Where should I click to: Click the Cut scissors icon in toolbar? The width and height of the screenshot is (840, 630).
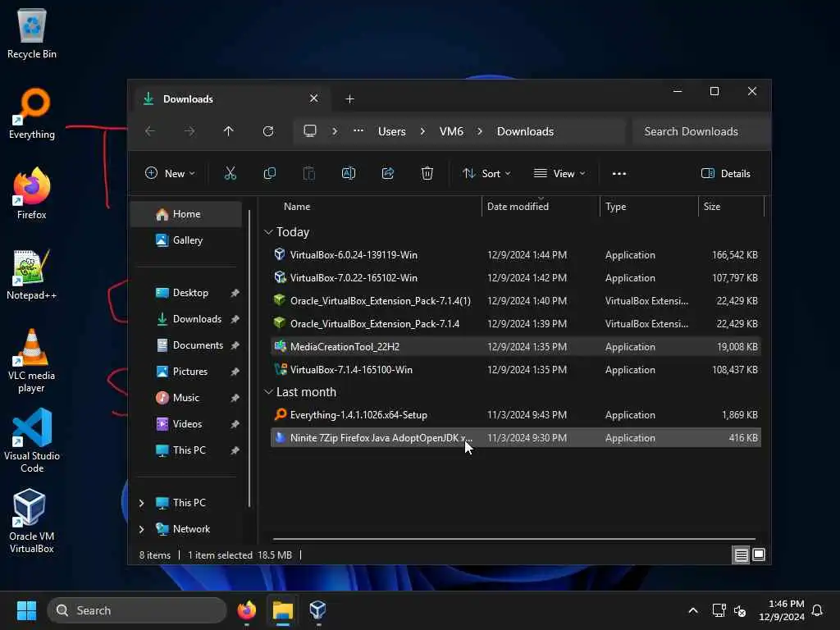230,174
